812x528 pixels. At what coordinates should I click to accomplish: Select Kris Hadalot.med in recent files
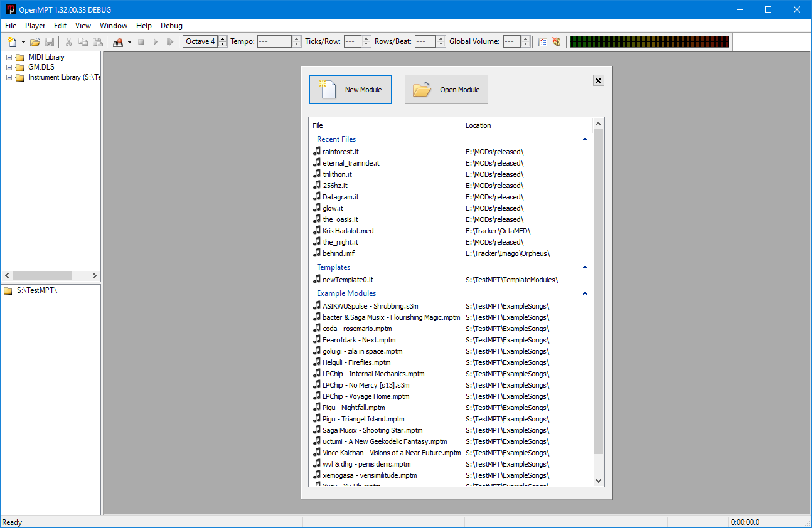coord(348,231)
